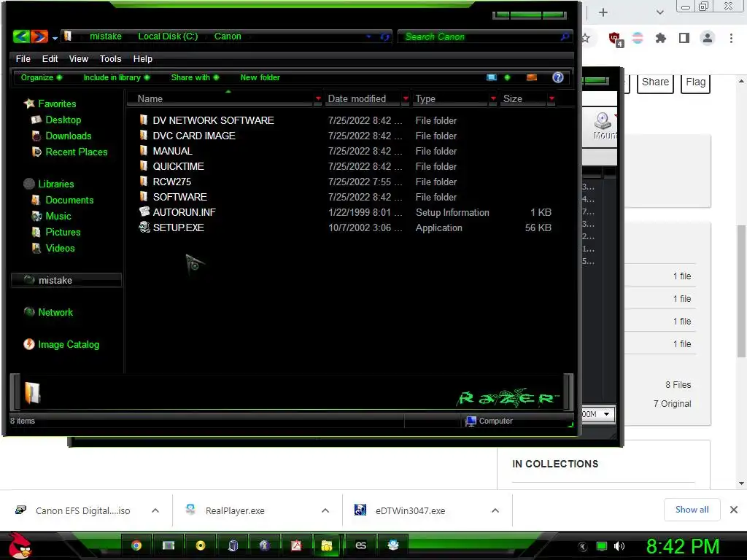This screenshot has width=747, height=560.
Task: Click the 'es' taskbar icon
Action: (360, 545)
